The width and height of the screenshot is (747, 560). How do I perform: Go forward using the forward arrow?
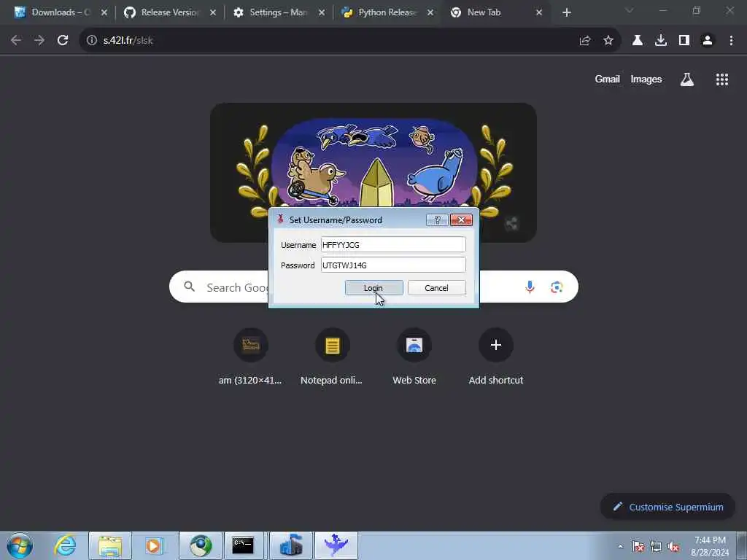click(x=39, y=41)
